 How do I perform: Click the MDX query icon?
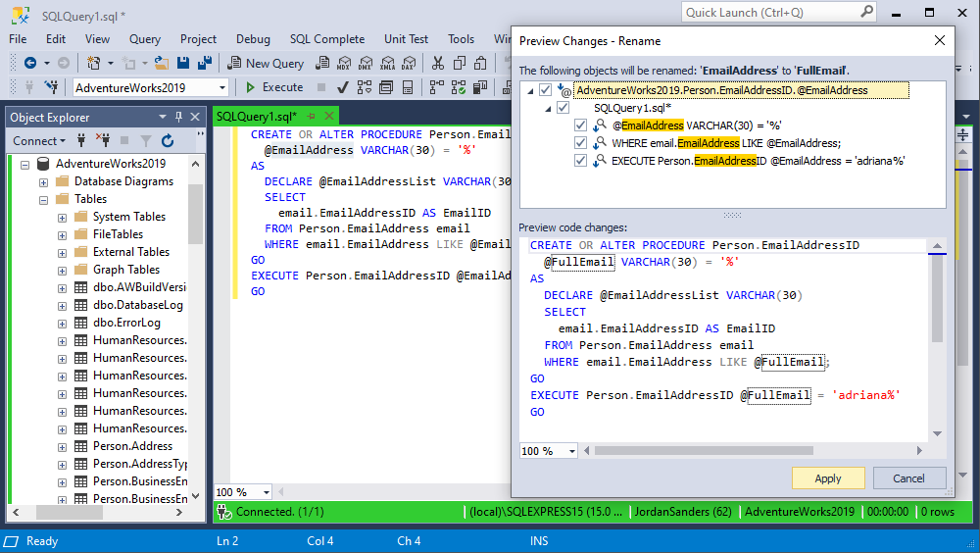pos(344,63)
